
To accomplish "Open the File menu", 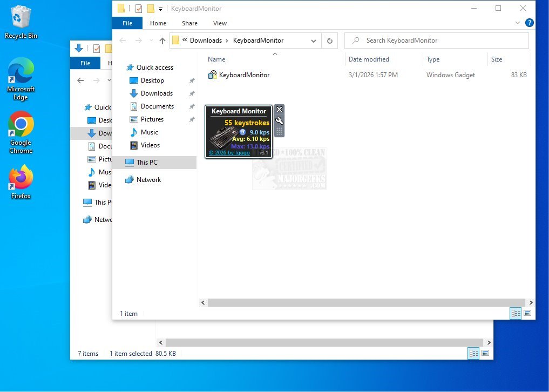I will click(x=127, y=23).
